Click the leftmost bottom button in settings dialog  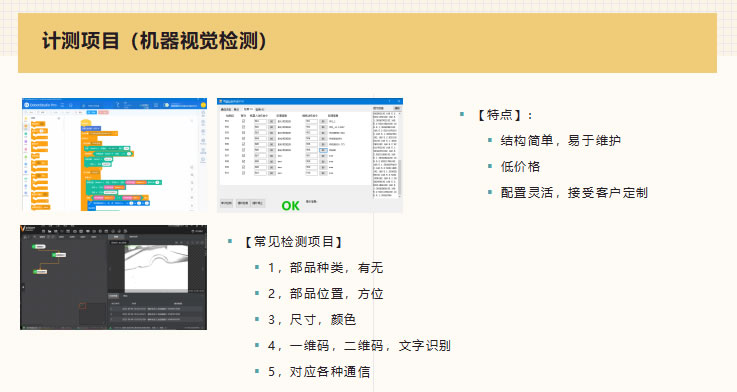point(226,203)
